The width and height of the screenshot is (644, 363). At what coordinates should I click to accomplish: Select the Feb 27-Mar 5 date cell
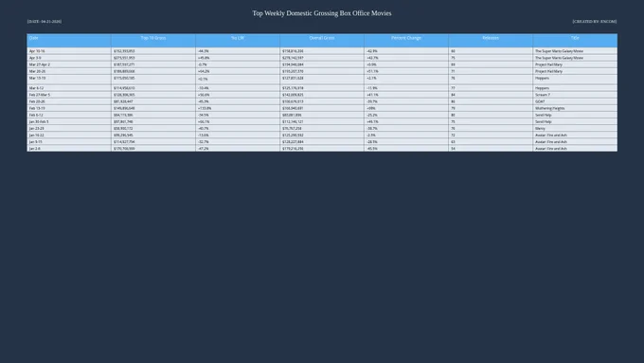tap(69, 95)
